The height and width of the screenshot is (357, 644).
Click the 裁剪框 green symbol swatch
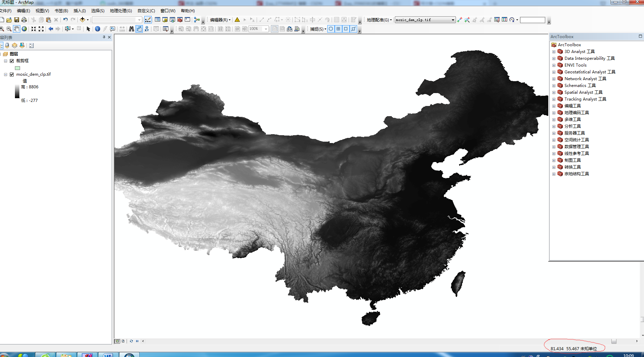pyautogui.click(x=18, y=68)
